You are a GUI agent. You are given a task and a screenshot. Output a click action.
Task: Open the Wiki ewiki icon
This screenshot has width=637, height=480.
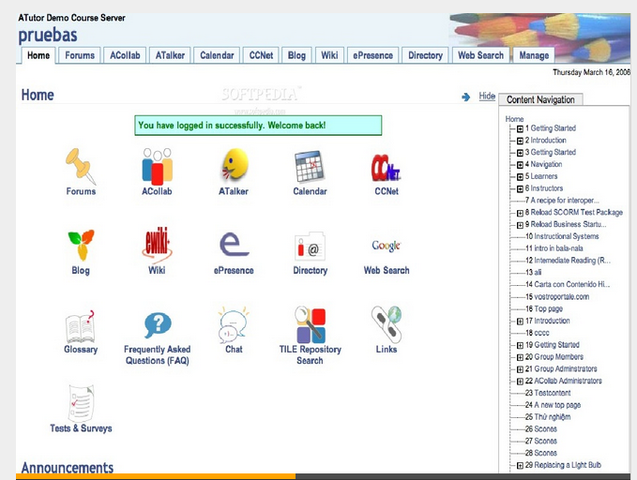pos(157,245)
